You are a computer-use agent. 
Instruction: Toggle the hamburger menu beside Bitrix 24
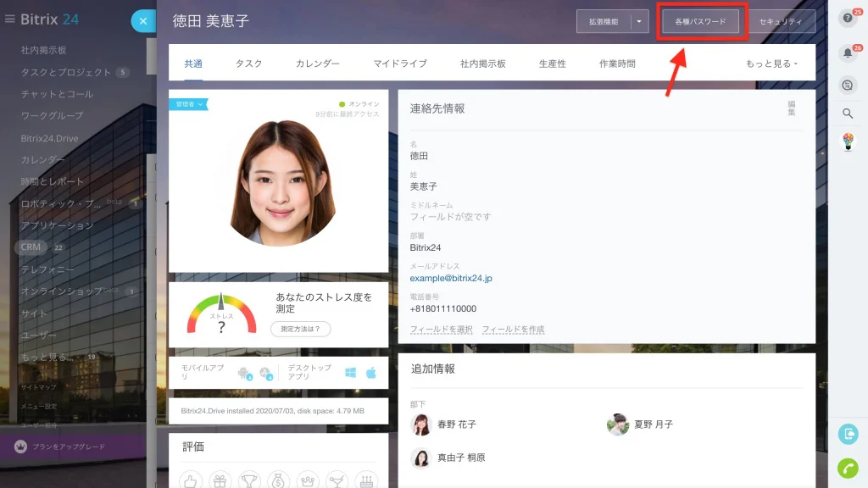pyautogui.click(x=9, y=19)
